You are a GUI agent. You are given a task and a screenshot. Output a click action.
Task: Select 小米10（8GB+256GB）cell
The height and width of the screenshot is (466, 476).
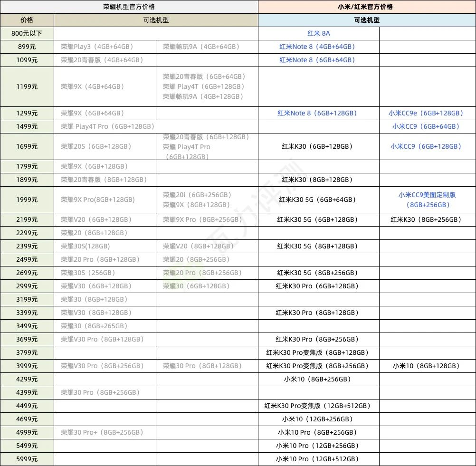(319, 379)
